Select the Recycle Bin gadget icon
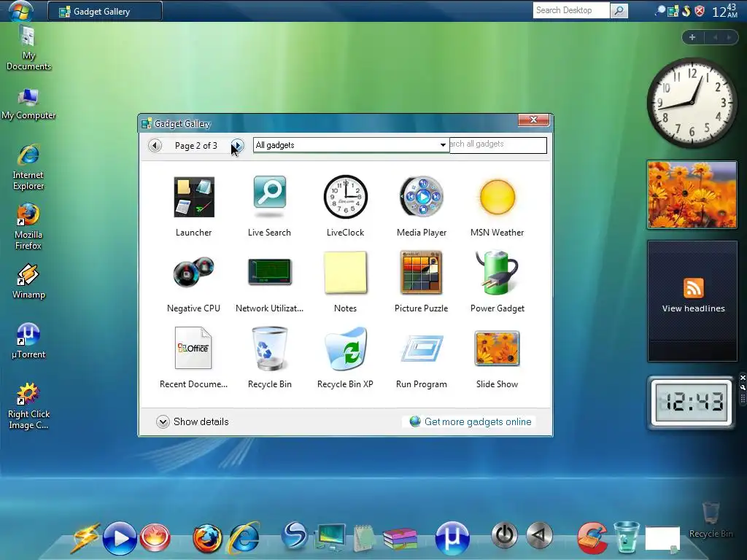Screen dimensions: 747x560 click(270, 348)
